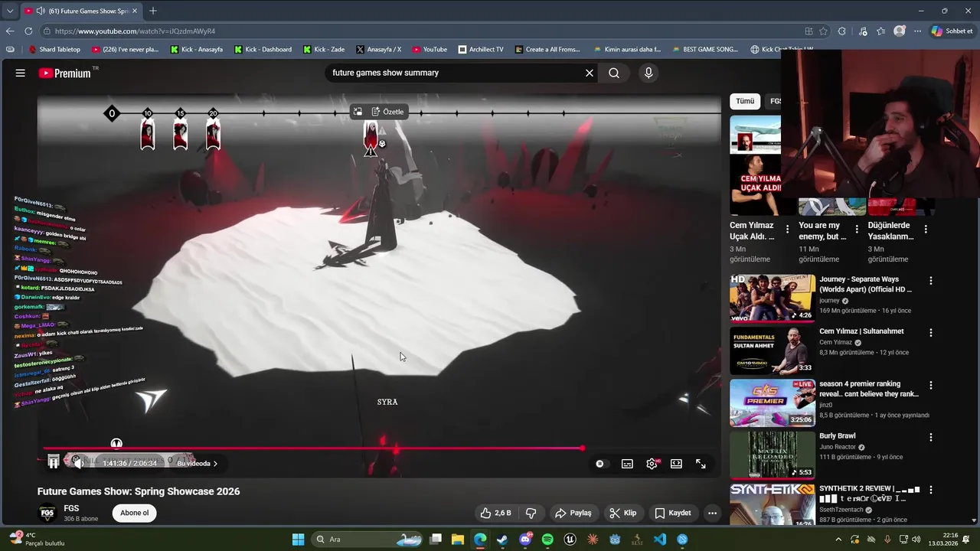Open browser extensions puzzle icon
980x551 pixels.
point(842,31)
